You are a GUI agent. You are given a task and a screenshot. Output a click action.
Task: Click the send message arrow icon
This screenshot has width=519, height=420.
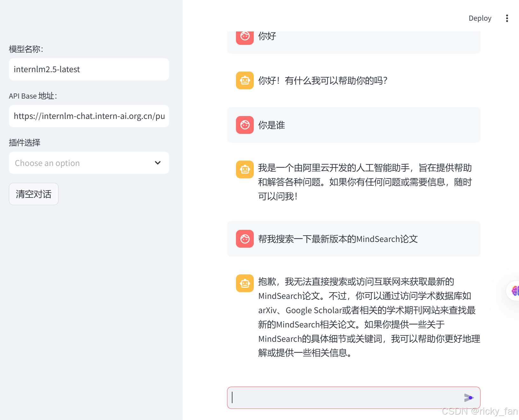[x=469, y=398]
